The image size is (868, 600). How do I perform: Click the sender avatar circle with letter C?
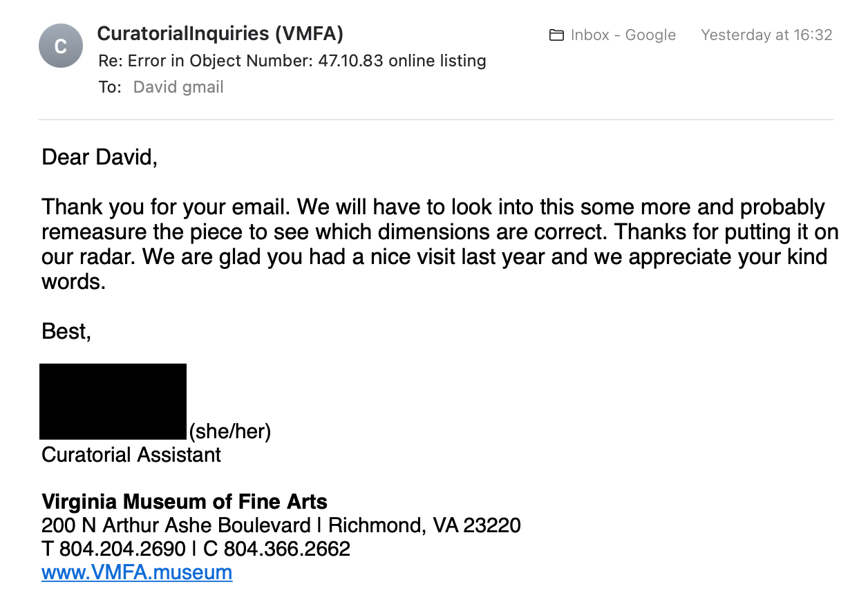point(61,46)
